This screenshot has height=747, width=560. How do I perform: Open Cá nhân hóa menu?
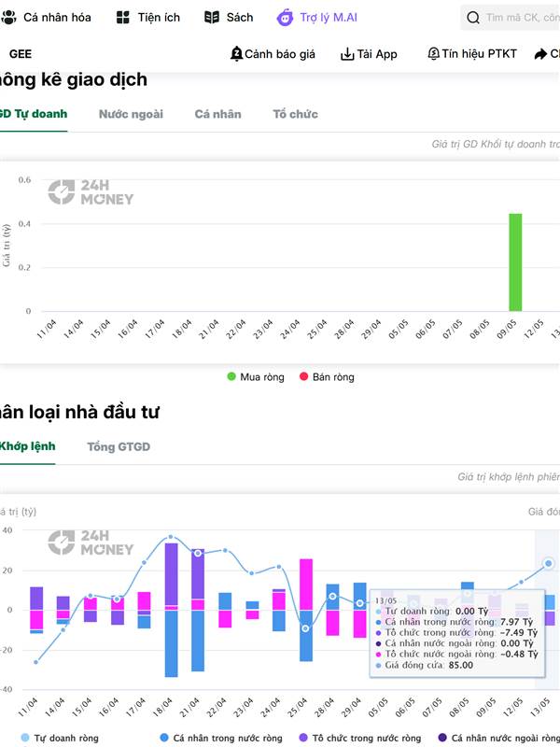[x=46, y=18]
